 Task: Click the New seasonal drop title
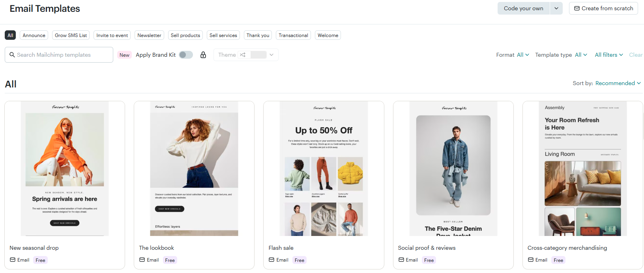pyautogui.click(x=34, y=248)
